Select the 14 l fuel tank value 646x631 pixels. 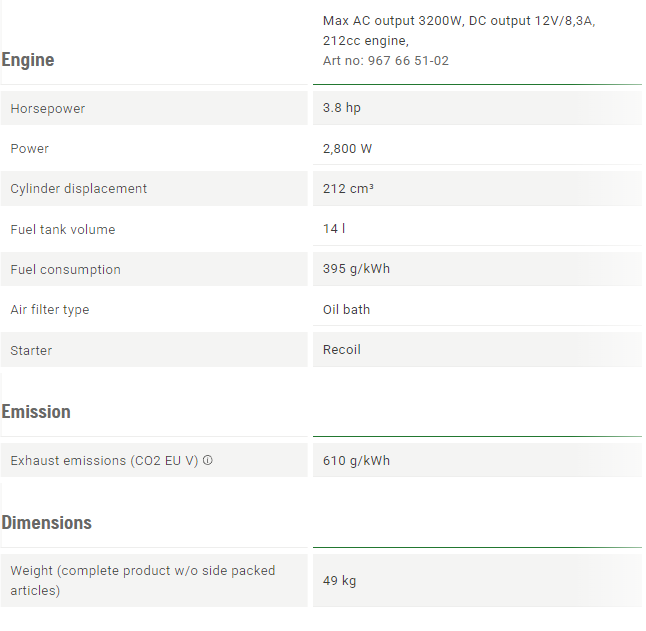334,228
